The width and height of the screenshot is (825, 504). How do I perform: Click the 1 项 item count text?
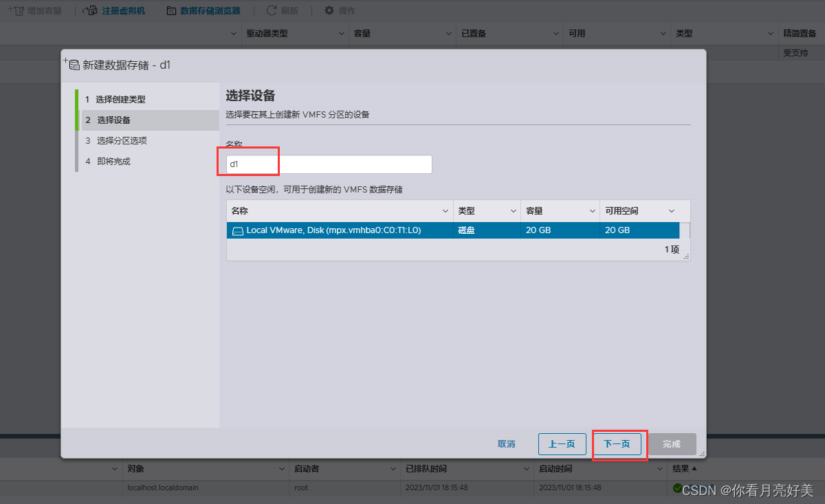(672, 250)
